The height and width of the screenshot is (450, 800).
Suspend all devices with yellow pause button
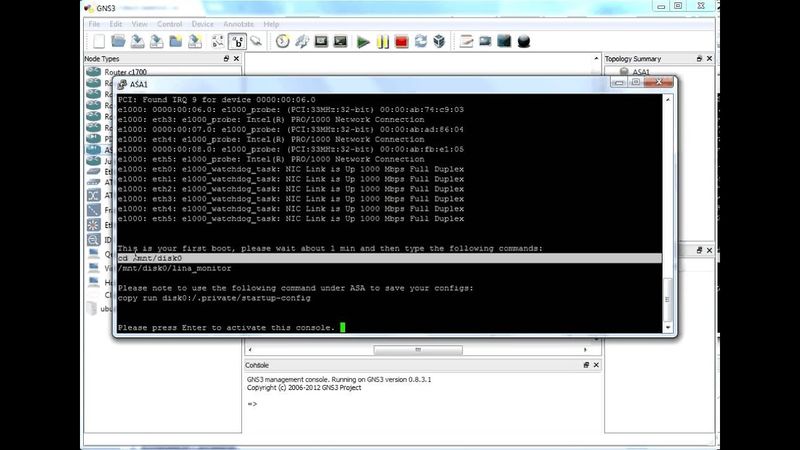pos(382,41)
